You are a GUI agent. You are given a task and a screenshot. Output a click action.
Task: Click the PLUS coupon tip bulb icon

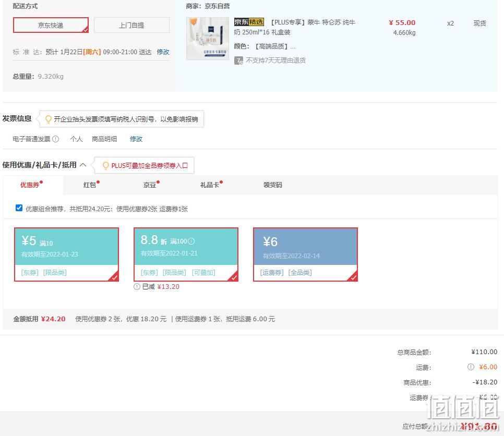(105, 165)
